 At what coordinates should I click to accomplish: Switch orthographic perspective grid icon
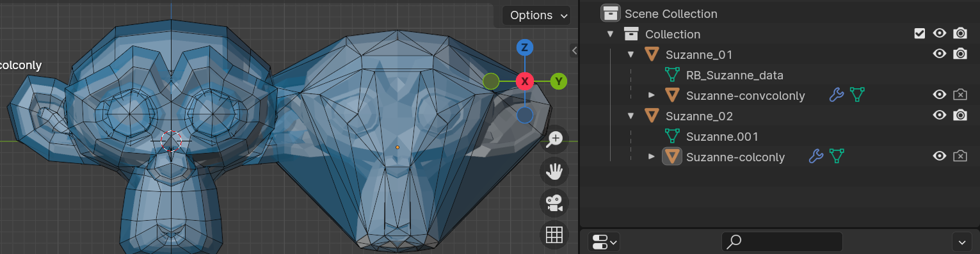pos(554,235)
